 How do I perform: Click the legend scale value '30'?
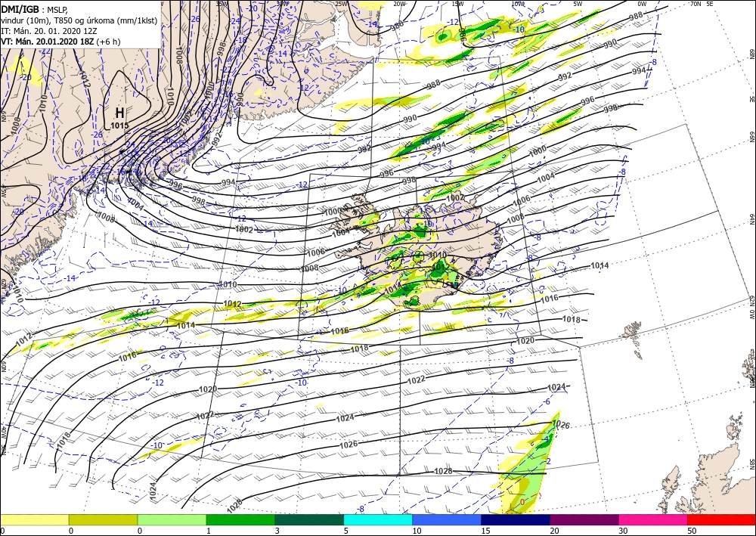tap(624, 531)
